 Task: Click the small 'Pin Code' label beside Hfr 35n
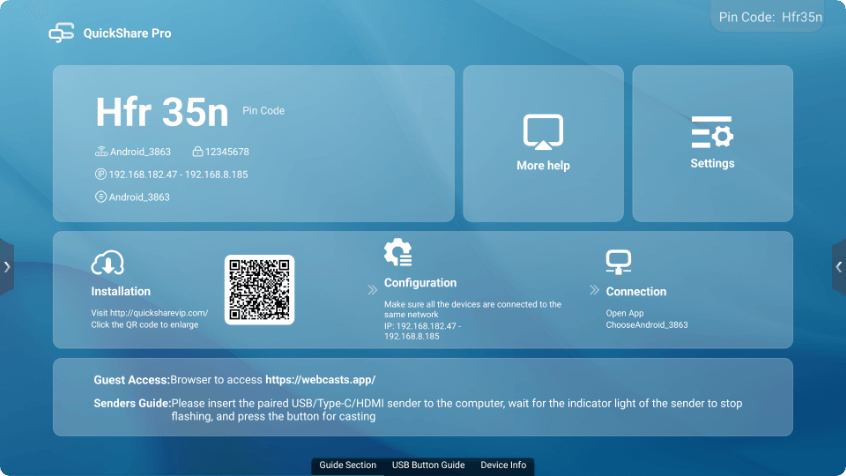pyautogui.click(x=263, y=111)
